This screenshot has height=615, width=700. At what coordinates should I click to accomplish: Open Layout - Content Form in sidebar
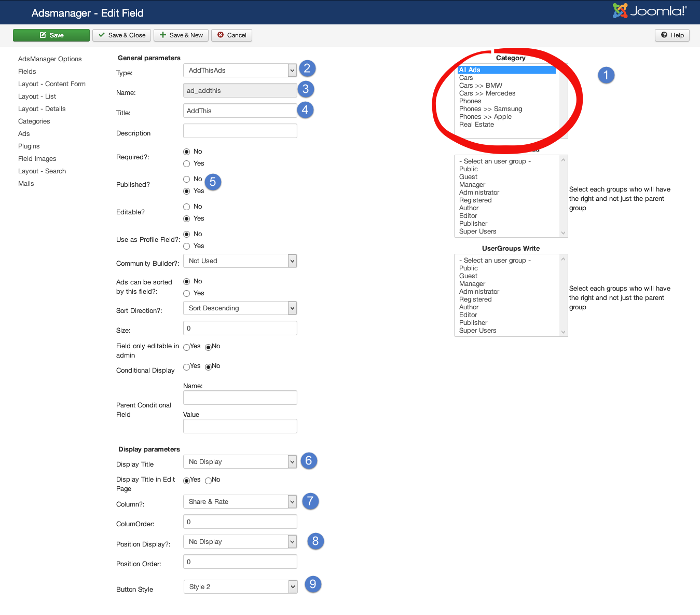pos(52,84)
